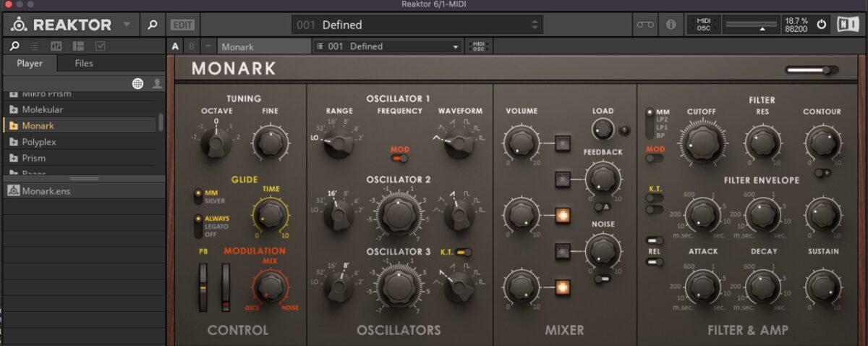The height and width of the screenshot is (346, 868).
Task: Click the Oscillator 1 WAVEFORM selector knob
Action: click(458, 143)
